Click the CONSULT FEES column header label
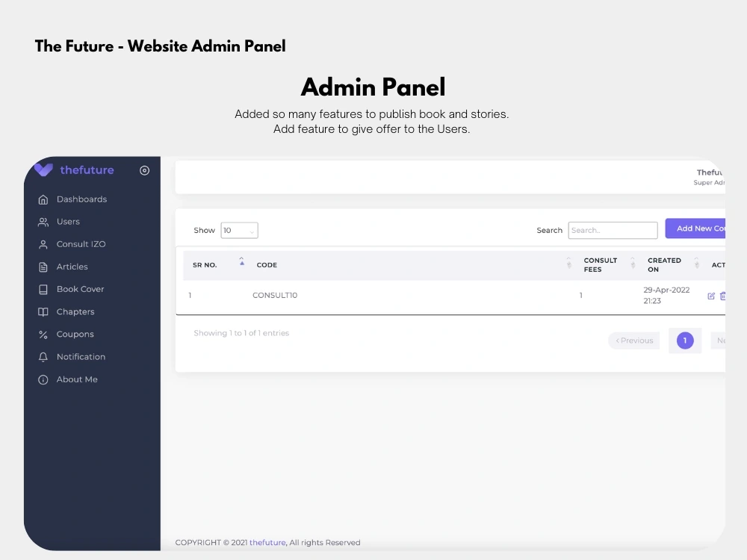 [x=601, y=265]
